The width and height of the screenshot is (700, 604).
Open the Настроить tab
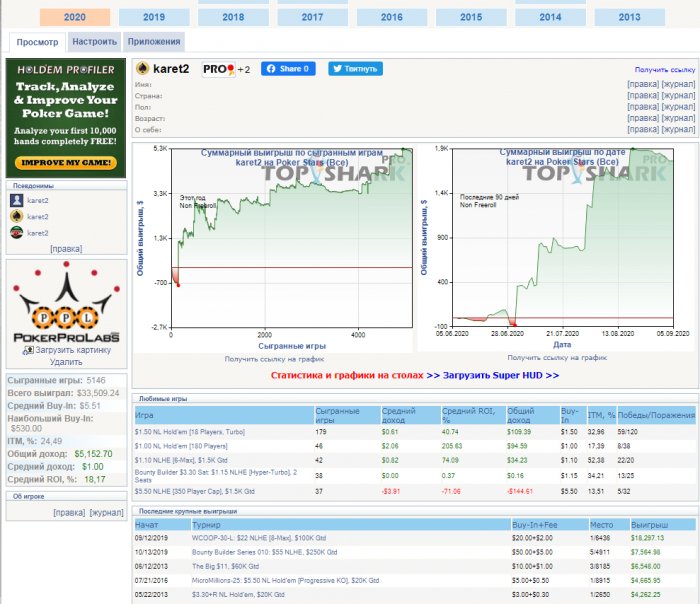pyautogui.click(x=94, y=42)
